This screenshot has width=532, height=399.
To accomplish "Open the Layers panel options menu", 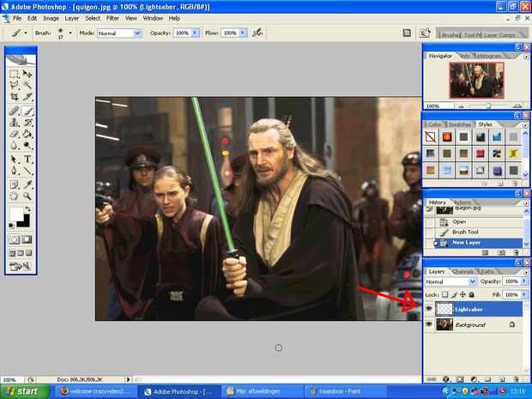I will [x=525, y=272].
